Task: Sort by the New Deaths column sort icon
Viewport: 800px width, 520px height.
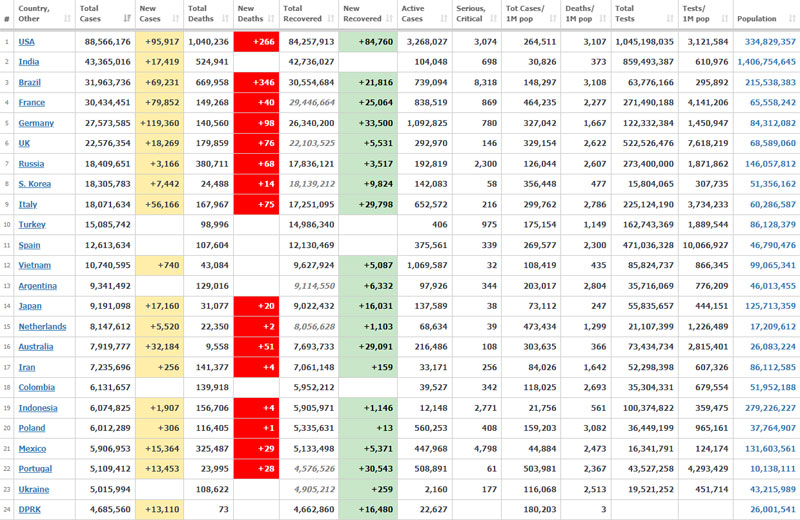Action: pos(271,19)
